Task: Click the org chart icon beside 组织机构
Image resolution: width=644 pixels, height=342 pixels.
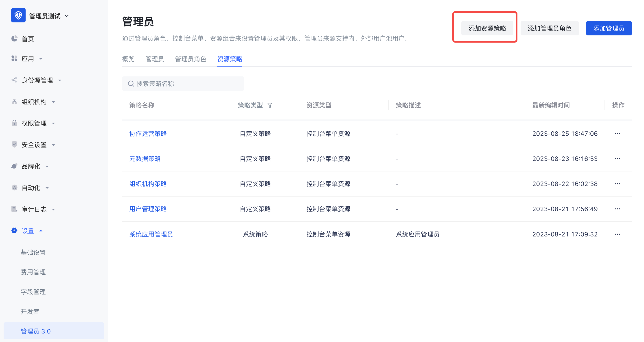Action: (15, 102)
